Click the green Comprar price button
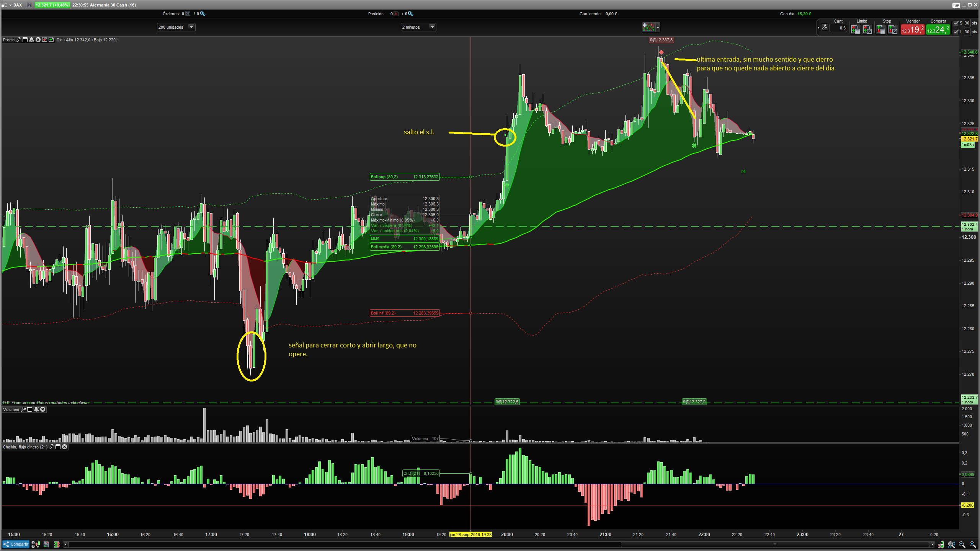 click(x=938, y=29)
